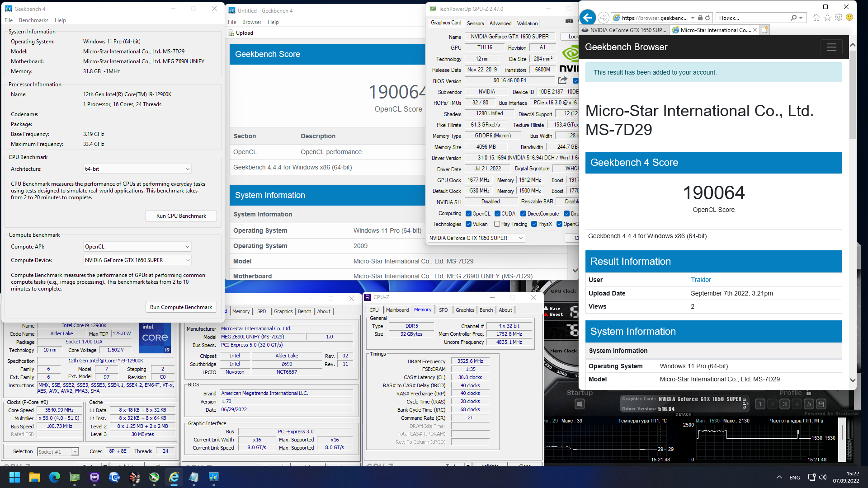Toggle the DirectCompute checkbox in GPU-Z

click(523, 214)
